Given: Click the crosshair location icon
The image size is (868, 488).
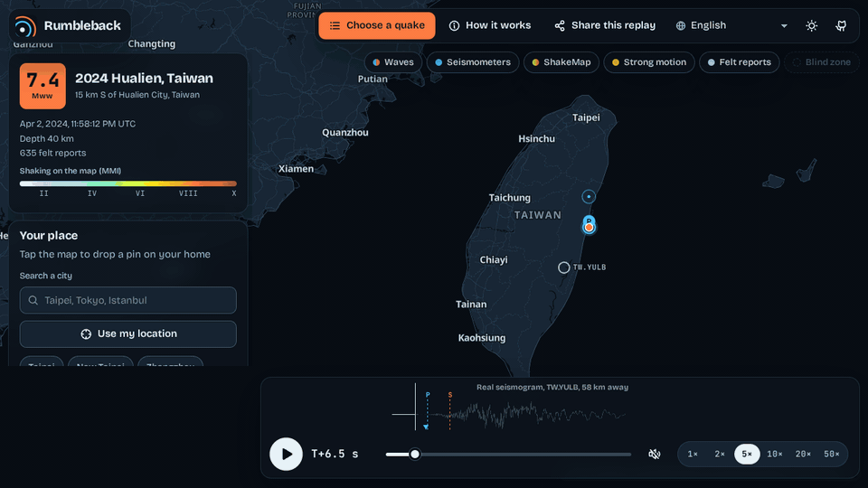Looking at the screenshot, I should click(86, 334).
